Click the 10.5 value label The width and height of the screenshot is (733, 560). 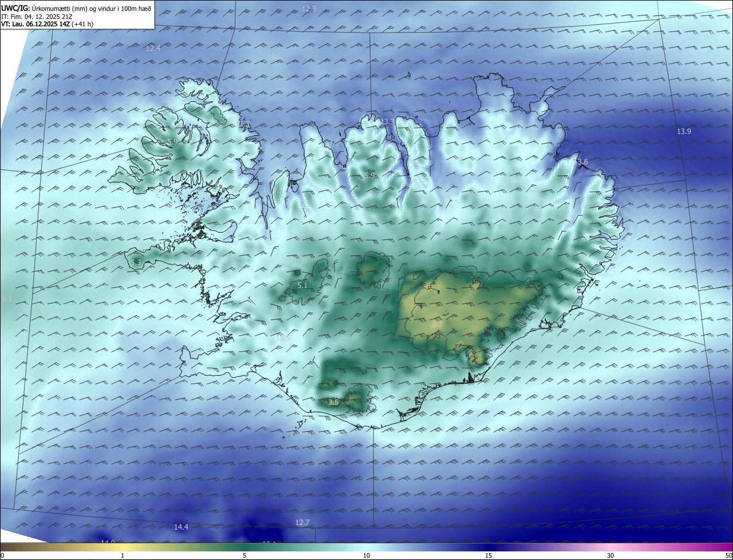[283, 337]
